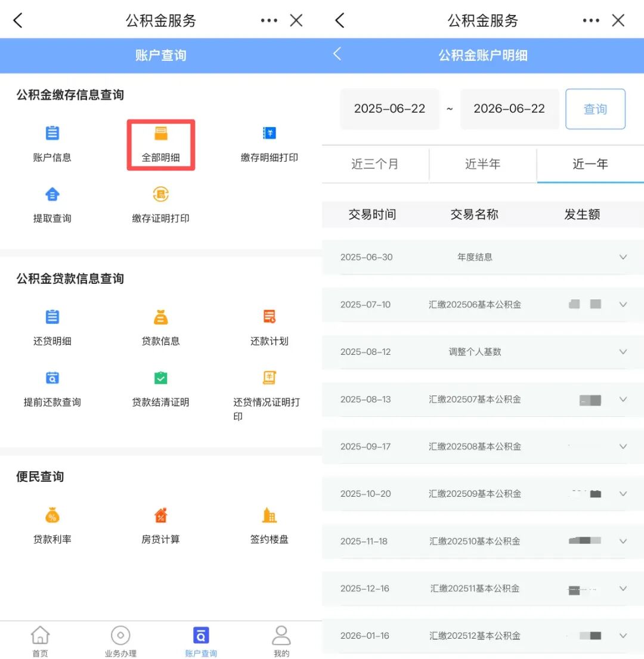Screen dimensions: 644x659
Task: Go back from 公积金账户明细 blue bar
Action: pos(337,54)
